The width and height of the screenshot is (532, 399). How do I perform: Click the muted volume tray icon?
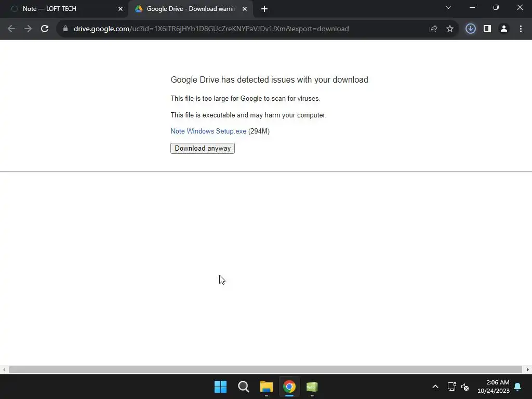point(465,387)
